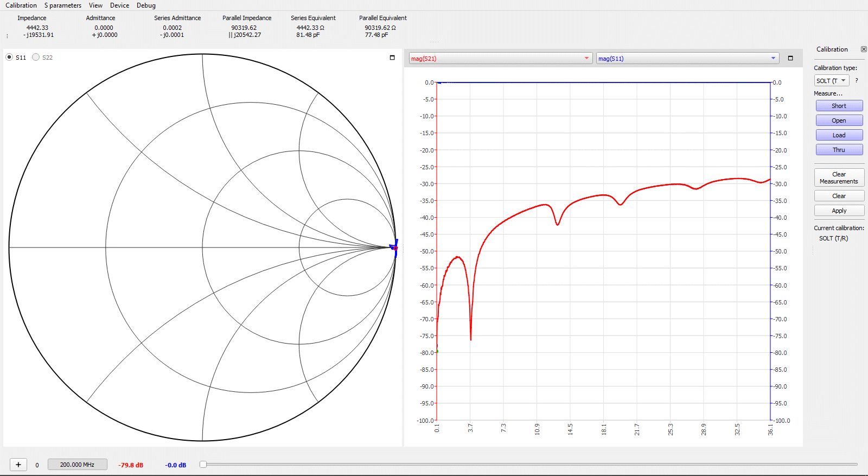868x476 pixels.
Task: Click the 200.000 MHz frequency field
Action: (x=77, y=465)
